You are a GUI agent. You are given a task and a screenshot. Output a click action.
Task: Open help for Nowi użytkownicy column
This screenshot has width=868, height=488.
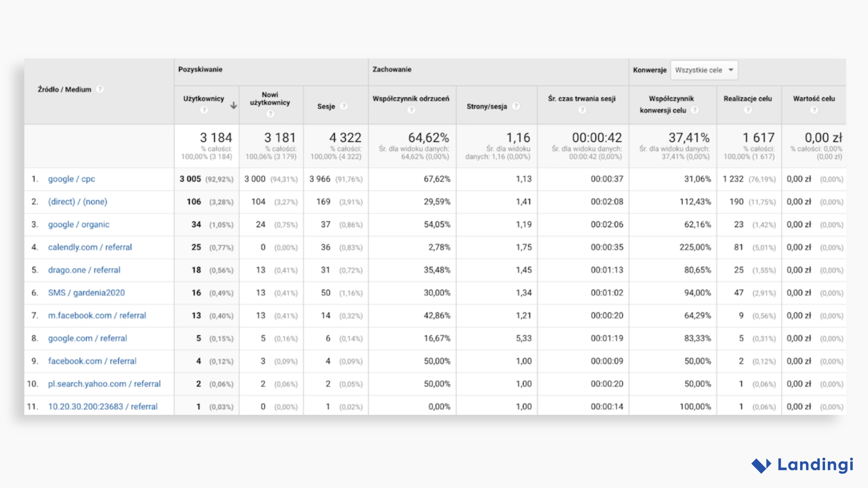click(x=270, y=114)
